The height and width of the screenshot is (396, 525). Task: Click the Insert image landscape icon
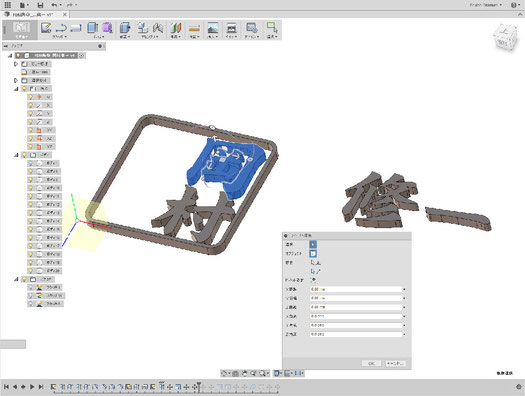213,28
